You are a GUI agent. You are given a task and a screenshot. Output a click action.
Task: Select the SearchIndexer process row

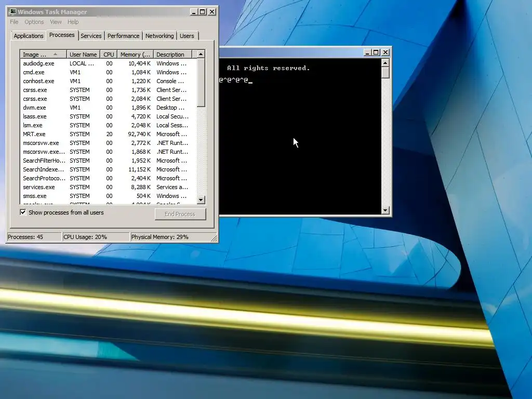coord(108,169)
